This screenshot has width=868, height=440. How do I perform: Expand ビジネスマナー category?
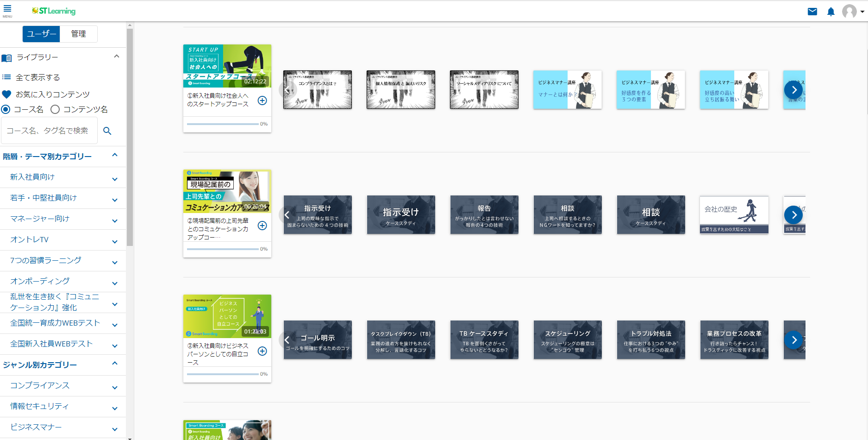pyautogui.click(x=115, y=429)
